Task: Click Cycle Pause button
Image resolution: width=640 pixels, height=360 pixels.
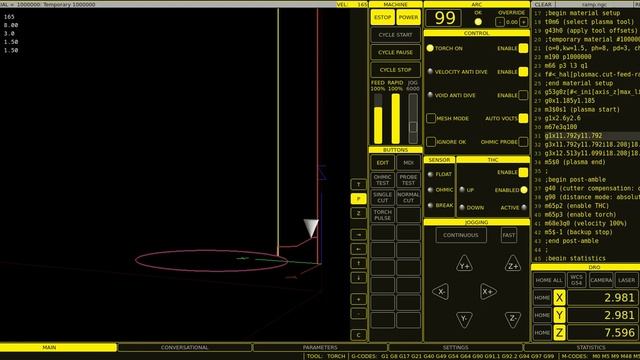Action: pos(396,52)
